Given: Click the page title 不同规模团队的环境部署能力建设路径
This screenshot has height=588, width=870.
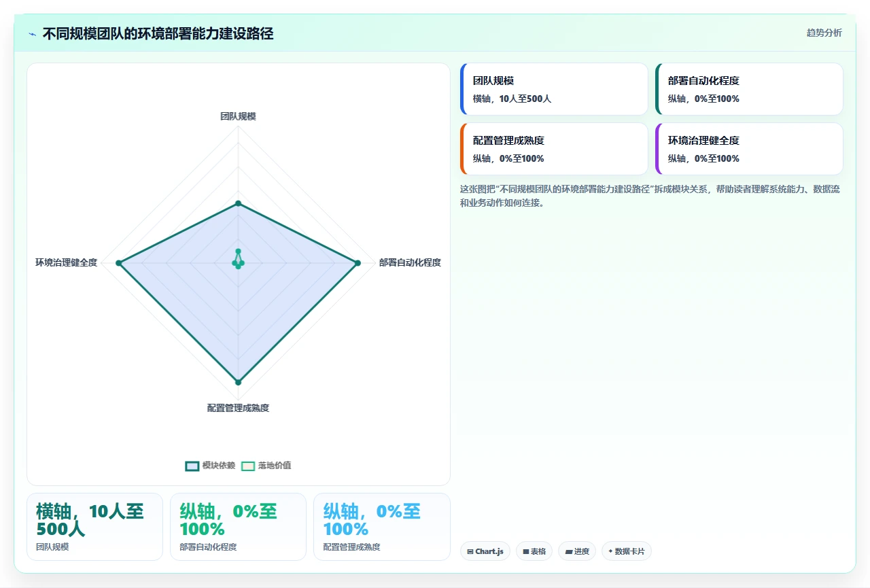Looking at the screenshot, I should (x=158, y=33).
